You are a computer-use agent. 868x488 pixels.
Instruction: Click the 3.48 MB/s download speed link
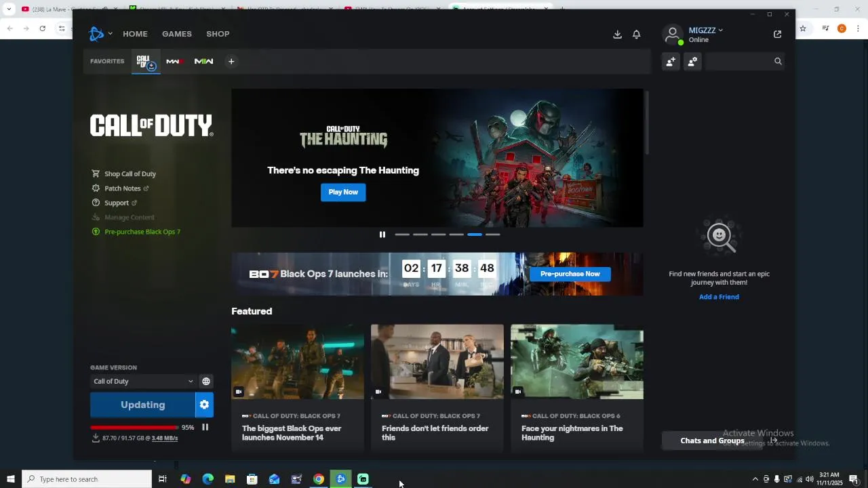point(165,439)
